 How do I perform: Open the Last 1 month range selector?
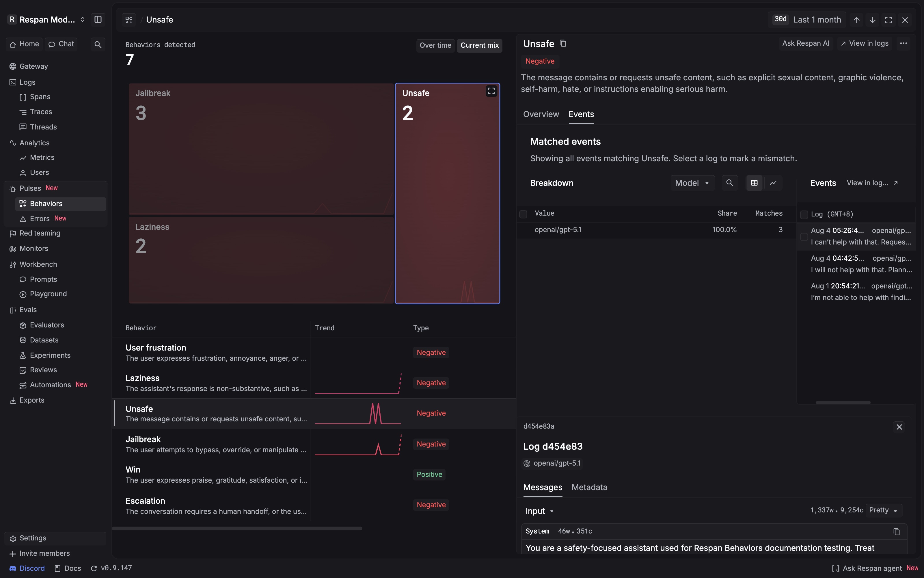[807, 20]
